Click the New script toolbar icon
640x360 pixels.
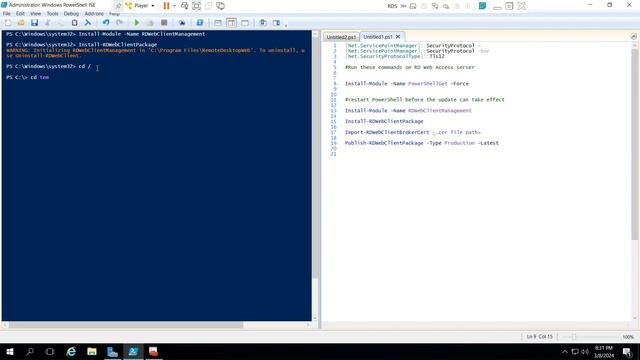point(8,23)
